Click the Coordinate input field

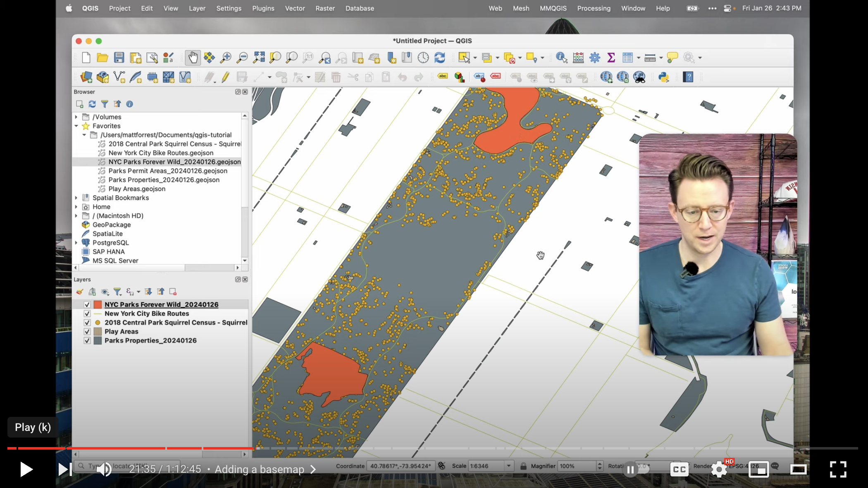click(x=400, y=466)
